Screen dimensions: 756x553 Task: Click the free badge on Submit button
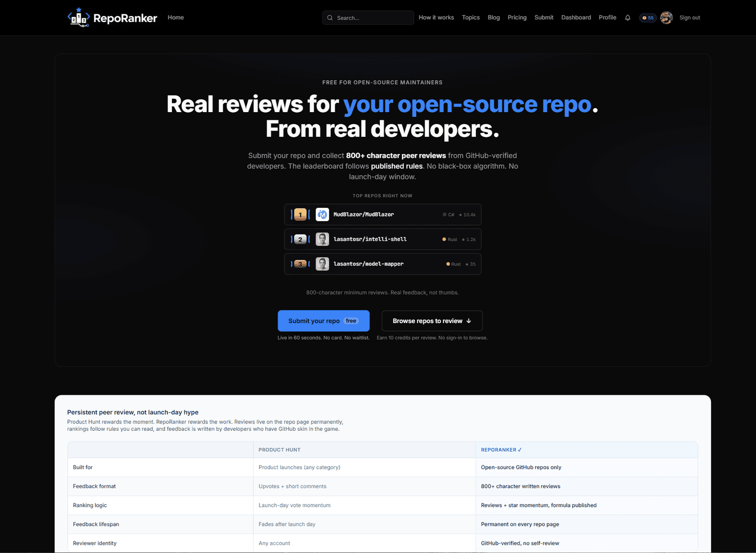coord(351,321)
